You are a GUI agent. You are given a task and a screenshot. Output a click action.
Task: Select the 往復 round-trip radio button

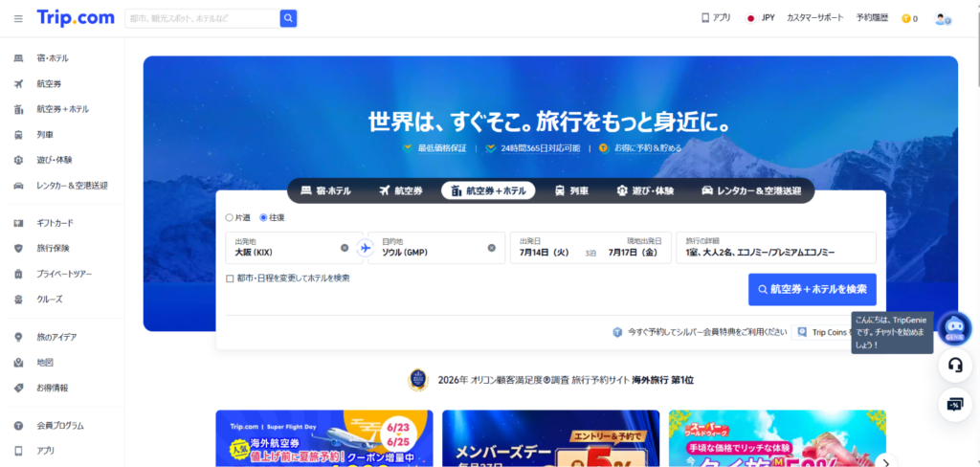(263, 217)
